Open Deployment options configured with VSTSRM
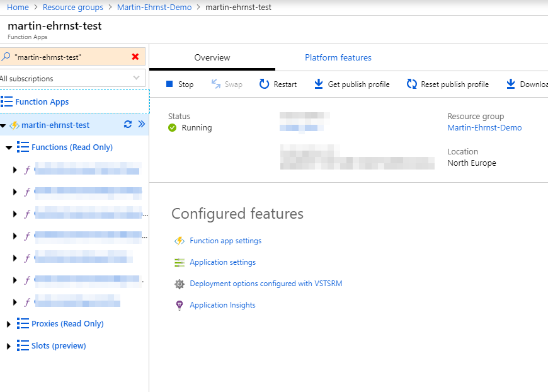The height and width of the screenshot is (392, 548). pos(266,284)
